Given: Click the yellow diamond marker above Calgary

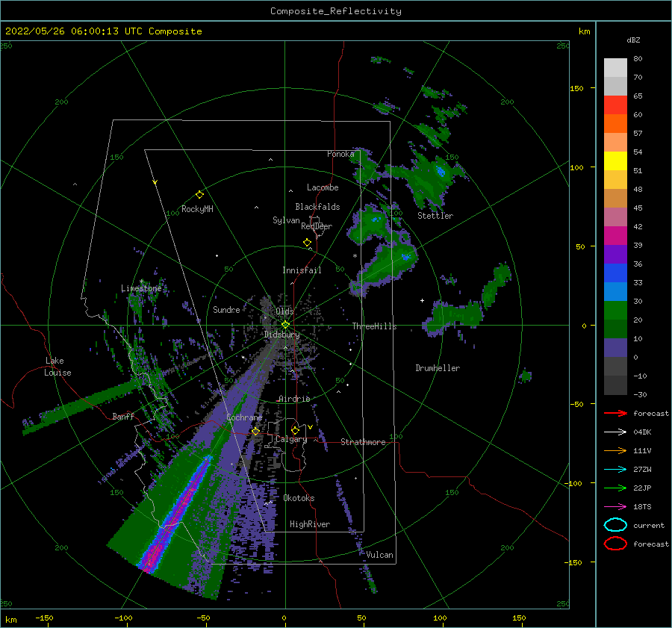Looking at the screenshot, I should pyautogui.click(x=295, y=430).
